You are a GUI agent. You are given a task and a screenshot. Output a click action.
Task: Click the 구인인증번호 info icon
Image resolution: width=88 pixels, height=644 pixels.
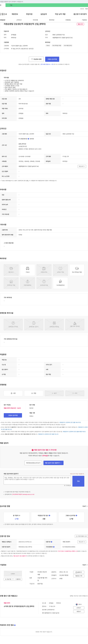(x=54, y=547)
